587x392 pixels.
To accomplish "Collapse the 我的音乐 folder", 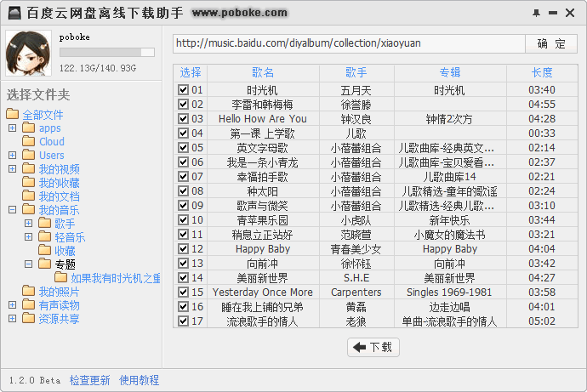I will pos(13,209).
